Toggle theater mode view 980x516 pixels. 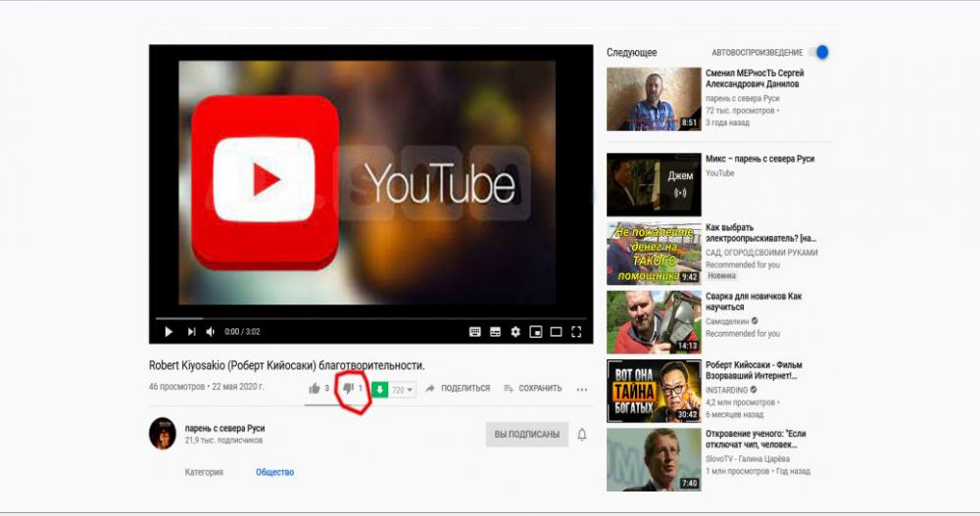[x=556, y=332]
